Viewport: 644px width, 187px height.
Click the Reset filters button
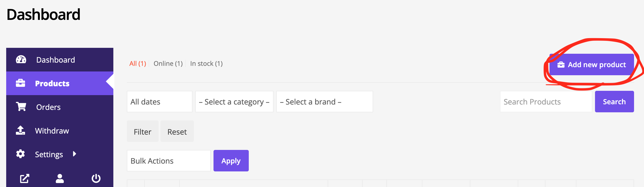(x=177, y=131)
